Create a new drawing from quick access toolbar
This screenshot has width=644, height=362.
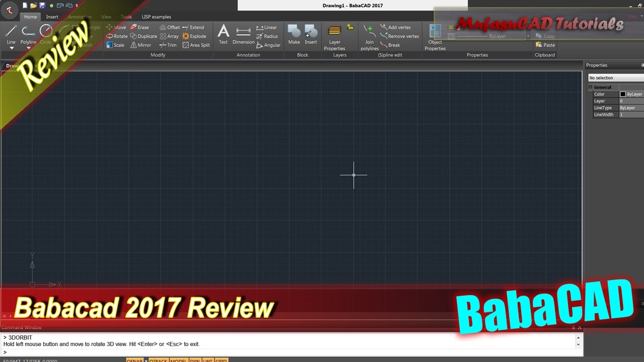coord(25,6)
